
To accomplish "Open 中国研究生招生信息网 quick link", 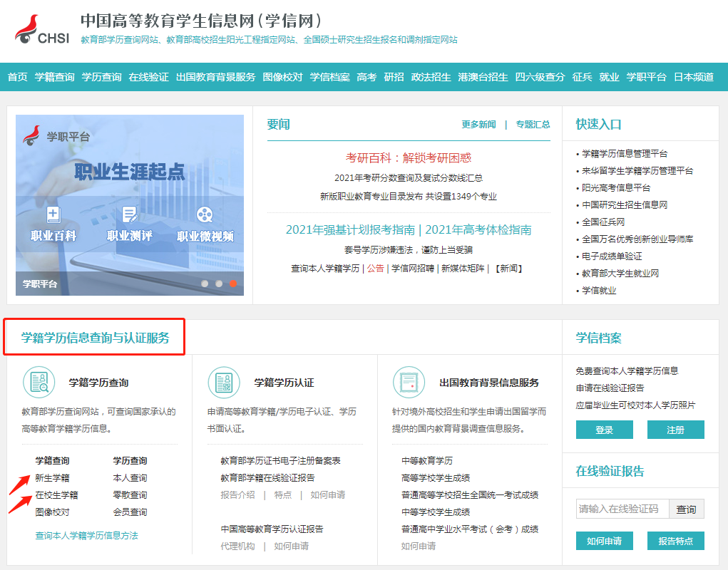I will [x=625, y=205].
